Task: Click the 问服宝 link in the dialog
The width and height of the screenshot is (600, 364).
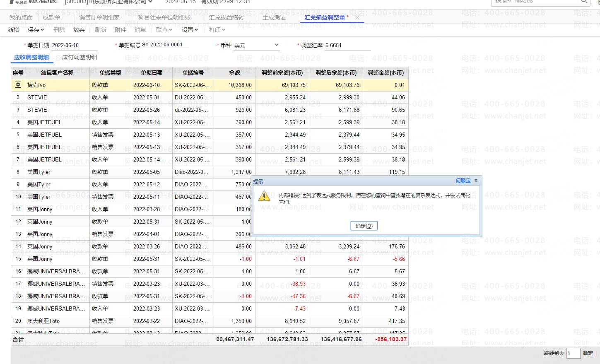Action: pyautogui.click(x=463, y=181)
